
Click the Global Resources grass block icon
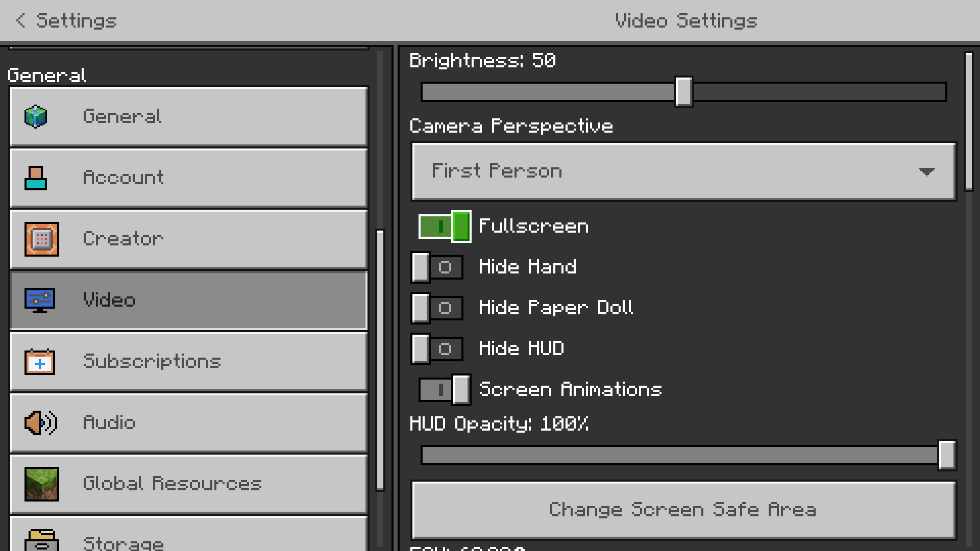coord(42,484)
